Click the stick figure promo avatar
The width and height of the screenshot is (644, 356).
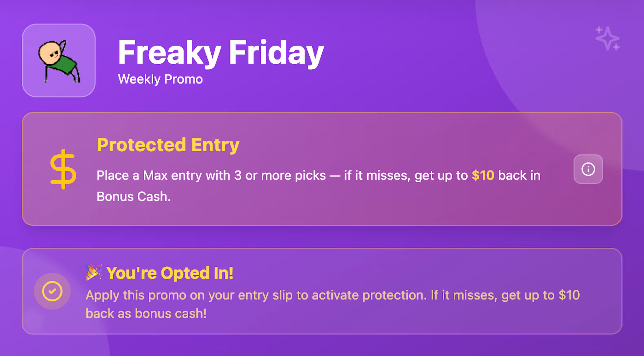point(59,60)
